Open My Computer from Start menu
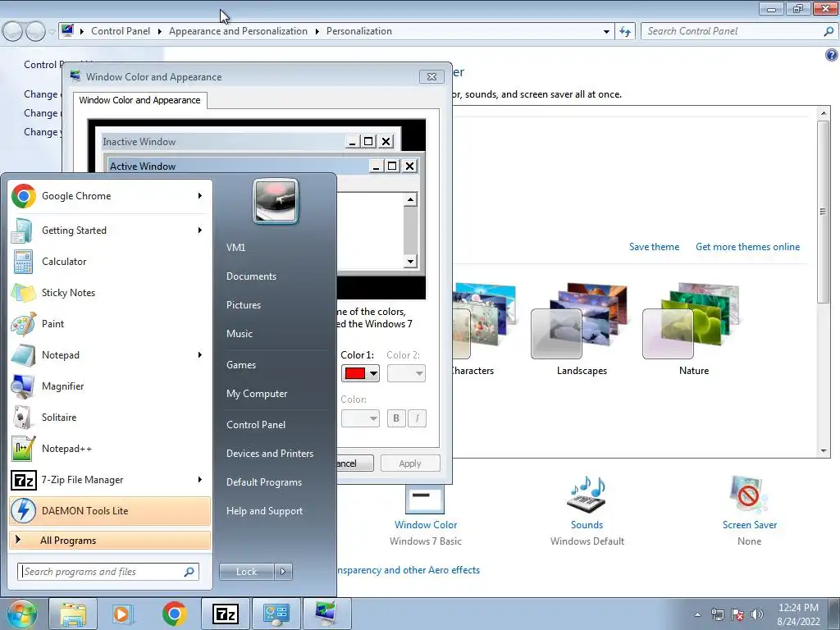 click(x=257, y=394)
